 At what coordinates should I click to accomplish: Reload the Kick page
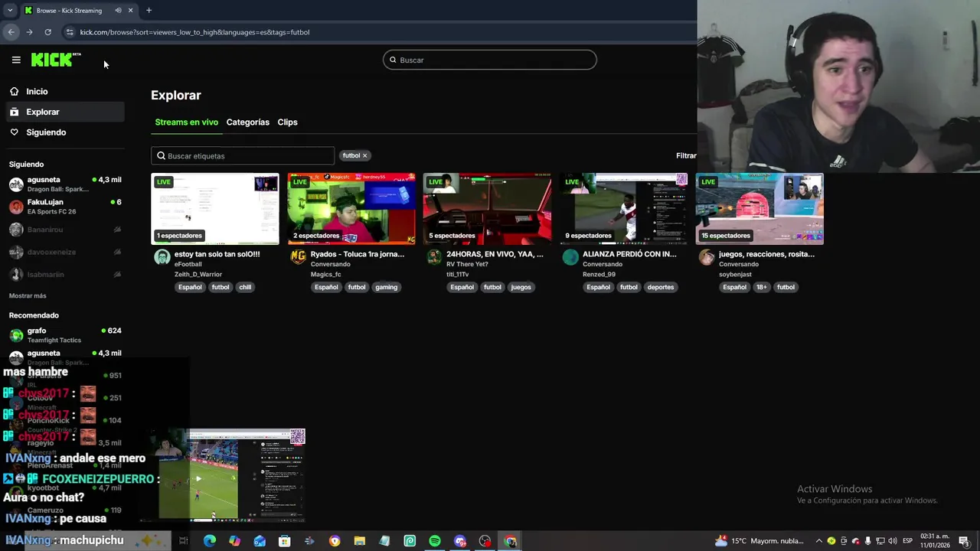pyautogui.click(x=47, y=32)
